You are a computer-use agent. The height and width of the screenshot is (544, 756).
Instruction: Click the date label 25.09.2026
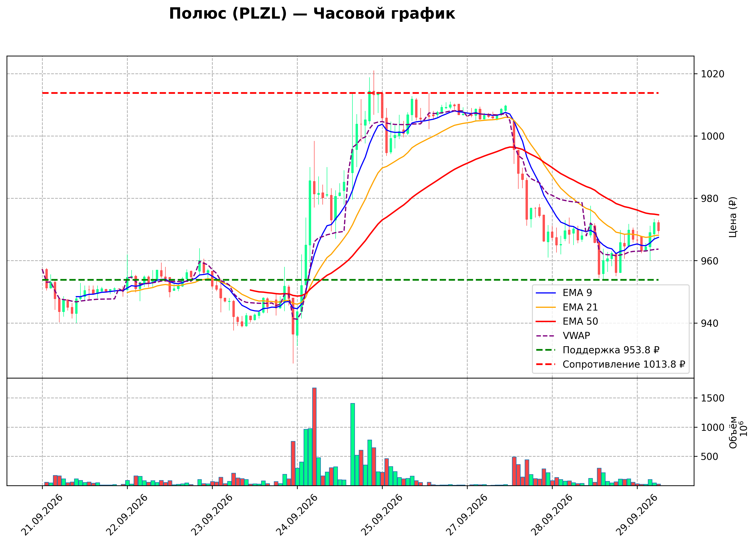(382, 515)
